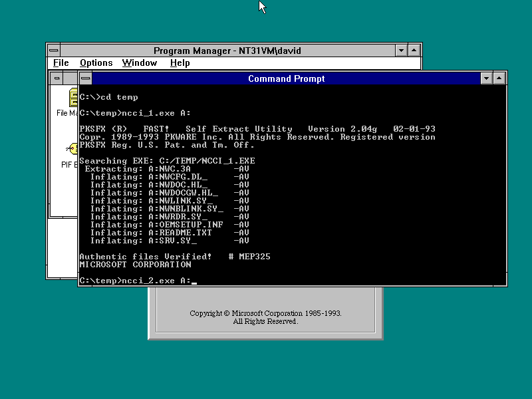Click the 'Inflating: A:NWRDR.SY_' line
Image resolution: width=532 pixels, height=399 pixels.
(x=170, y=217)
